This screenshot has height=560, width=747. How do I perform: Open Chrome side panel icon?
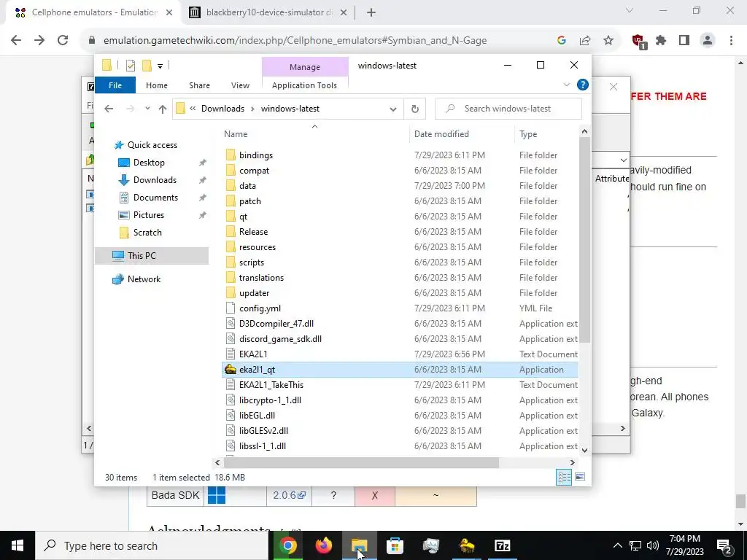(684, 41)
